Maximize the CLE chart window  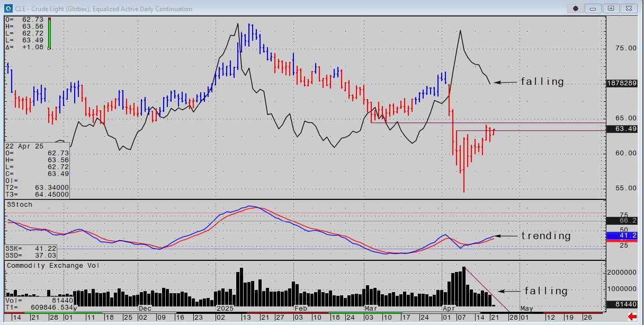pos(611,8)
